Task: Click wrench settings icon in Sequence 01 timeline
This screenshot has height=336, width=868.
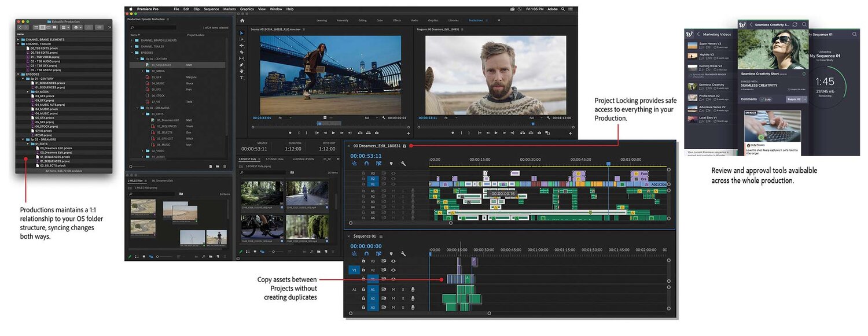Action: [403, 253]
